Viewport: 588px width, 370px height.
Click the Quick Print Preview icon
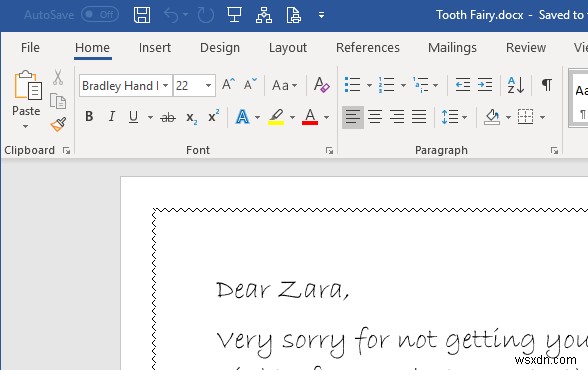pyautogui.click(x=293, y=15)
